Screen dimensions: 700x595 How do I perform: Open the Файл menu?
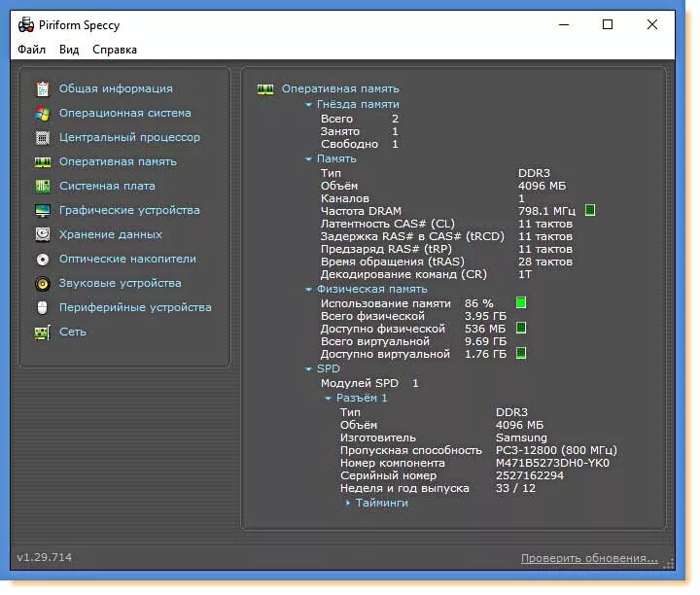pyautogui.click(x=31, y=50)
